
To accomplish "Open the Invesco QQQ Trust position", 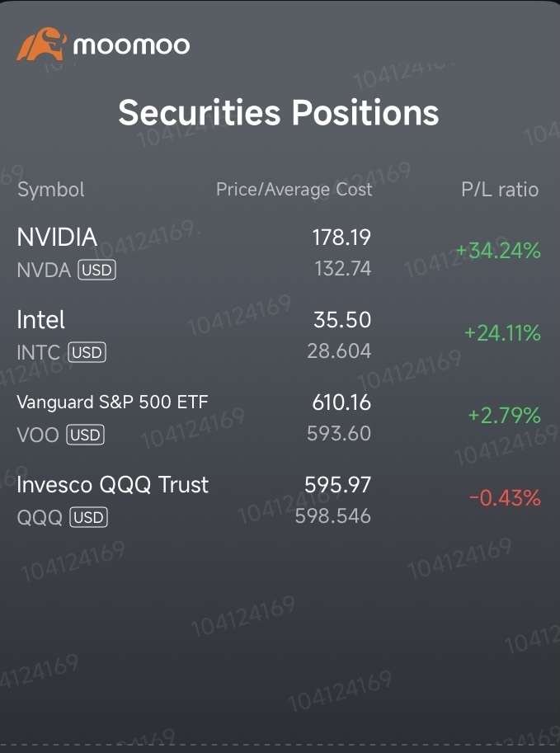I will coord(112,485).
